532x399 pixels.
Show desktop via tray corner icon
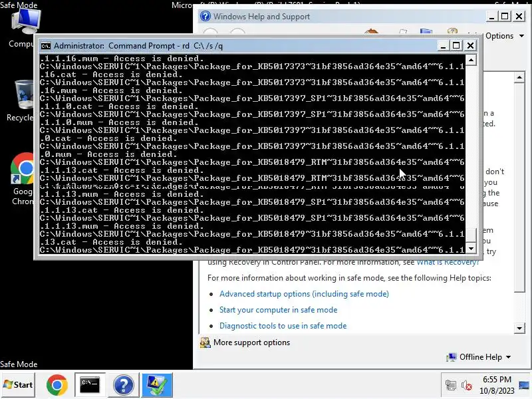(x=524, y=386)
